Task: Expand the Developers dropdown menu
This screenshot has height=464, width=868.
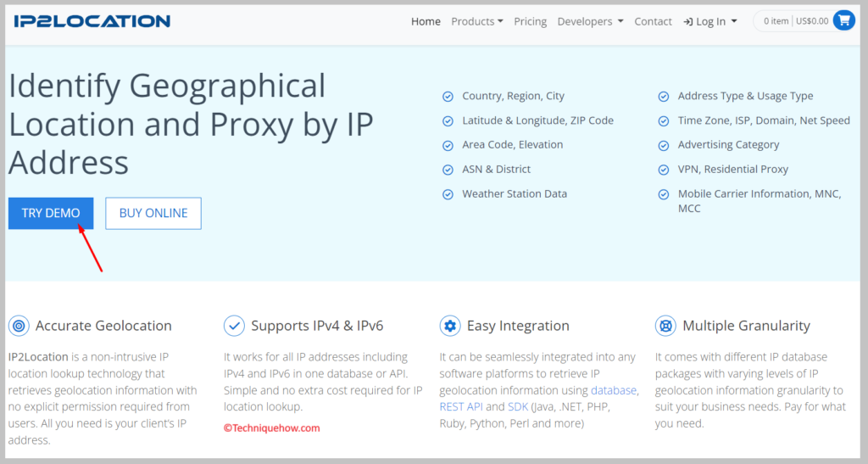Action: [590, 21]
